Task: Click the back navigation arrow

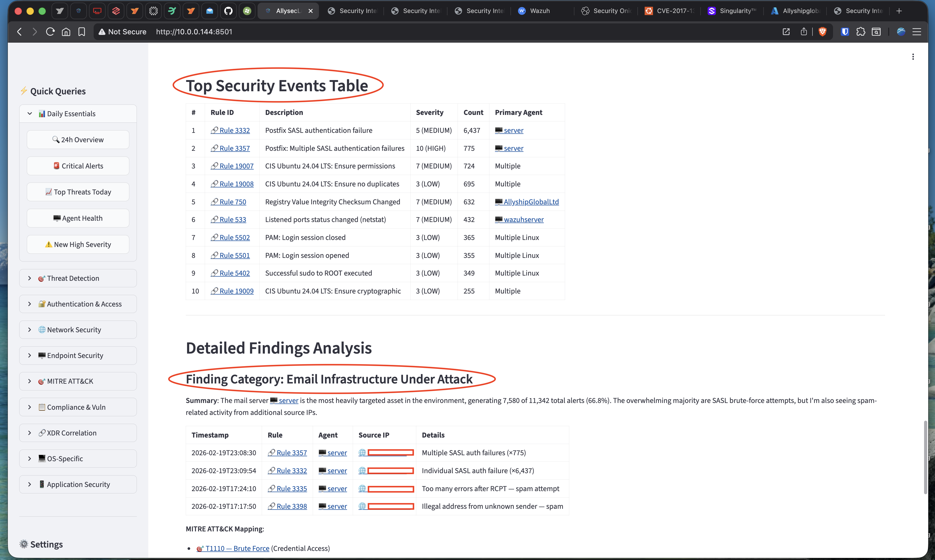Action: click(19, 32)
